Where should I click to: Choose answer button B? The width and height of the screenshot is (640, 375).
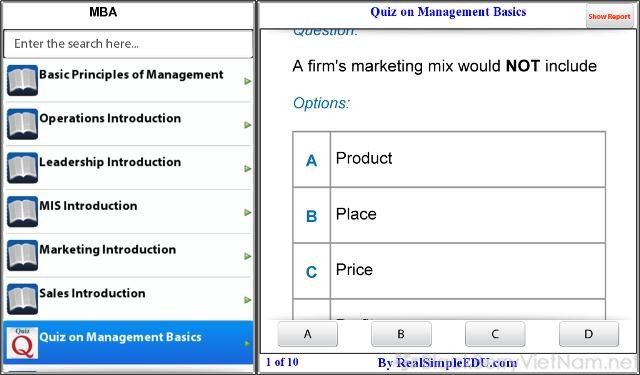click(x=401, y=334)
